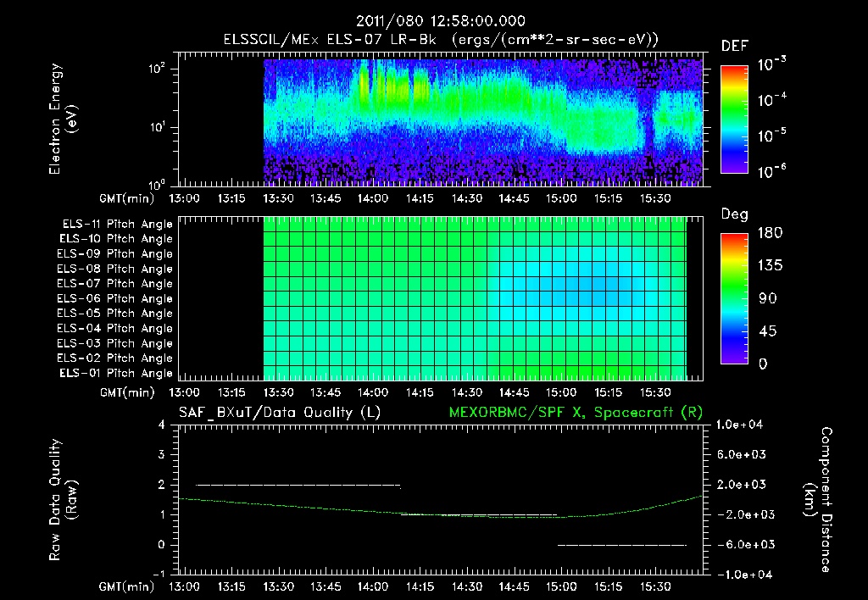Click the '6.0e+03' right axis value
This screenshot has height=600, width=868.
pos(742,455)
